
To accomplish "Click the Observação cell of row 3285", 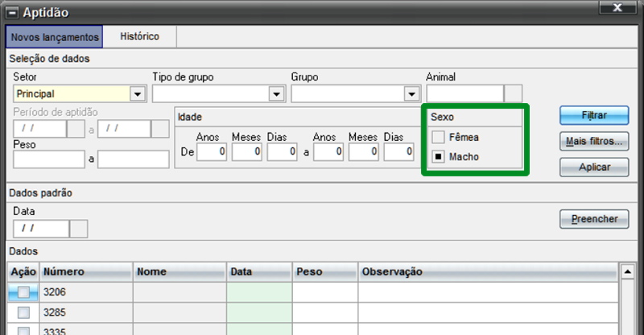I will [x=489, y=312].
